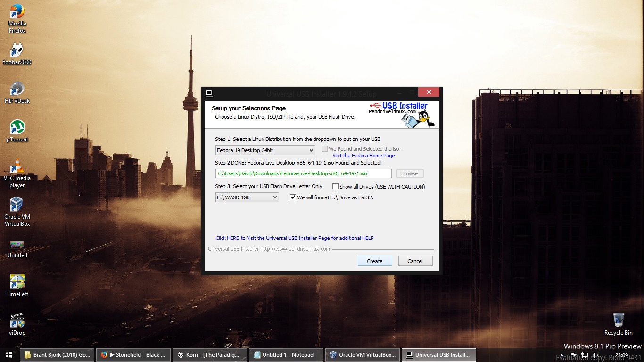The height and width of the screenshot is (362, 644).
Task: Open the installer window system menu icon
Action: tap(210, 93)
